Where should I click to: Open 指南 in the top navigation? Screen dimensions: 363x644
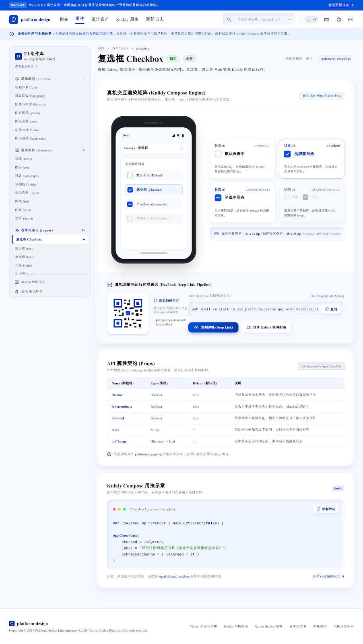(64, 19)
